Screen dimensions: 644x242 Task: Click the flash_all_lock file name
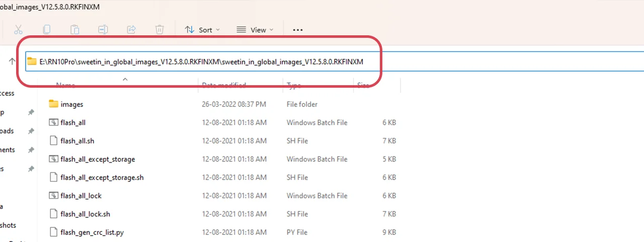(x=81, y=196)
